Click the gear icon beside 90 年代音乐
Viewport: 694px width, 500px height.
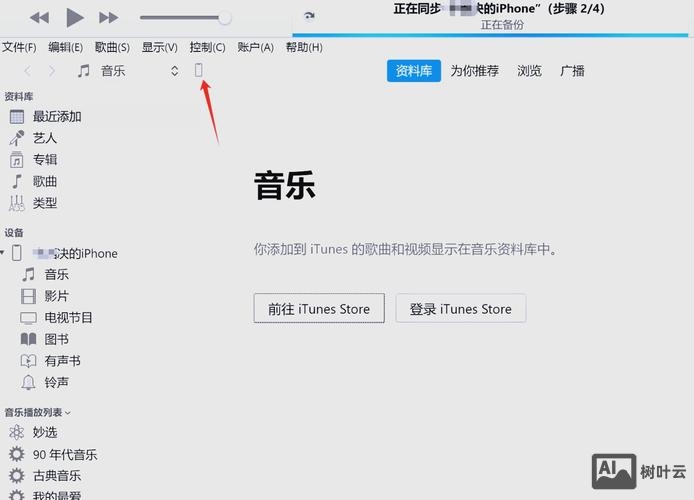coord(17,454)
